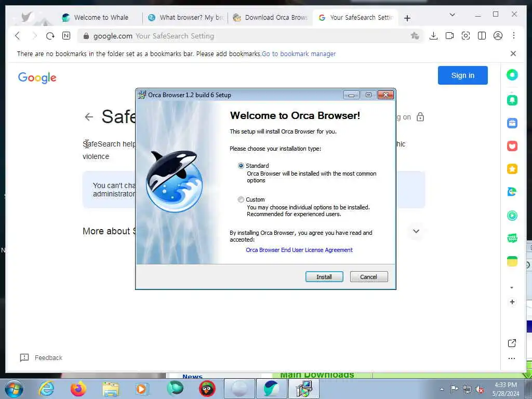Click the Feedback link at page bottom
This screenshot has width=532, height=399.
[x=42, y=357]
